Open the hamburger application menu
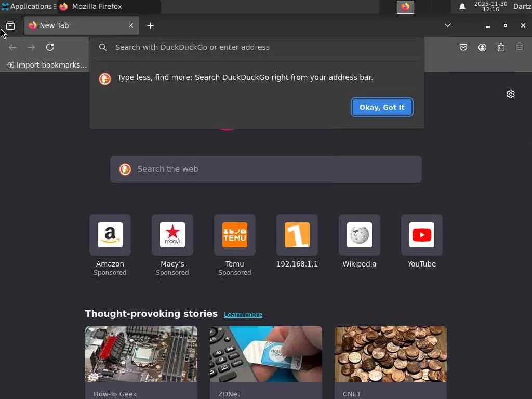This screenshot has height=399, width=532. click(520, 47)
